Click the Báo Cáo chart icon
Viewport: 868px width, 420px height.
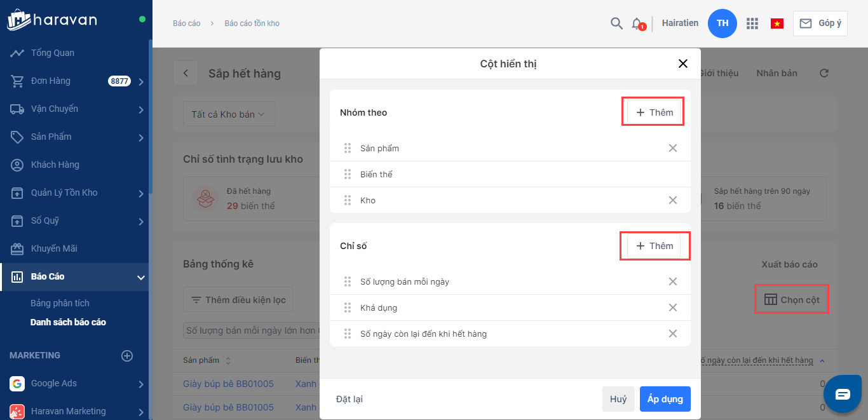(17, 276)
